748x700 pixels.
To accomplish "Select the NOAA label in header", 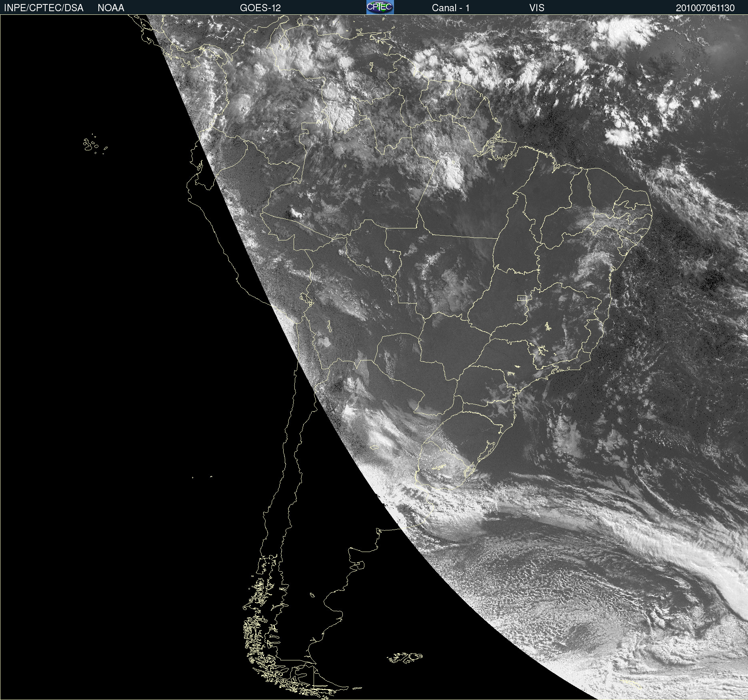I will click(111, 8).
